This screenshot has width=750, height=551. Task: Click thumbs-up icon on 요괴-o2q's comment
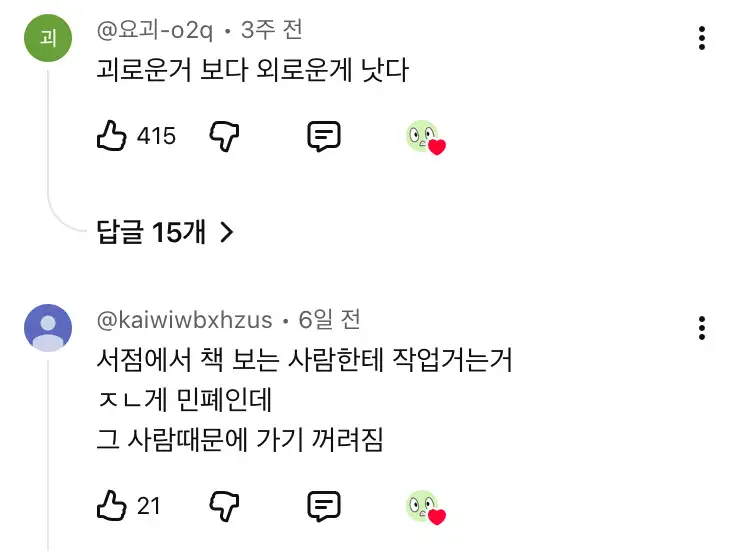(x=111, y=136)
